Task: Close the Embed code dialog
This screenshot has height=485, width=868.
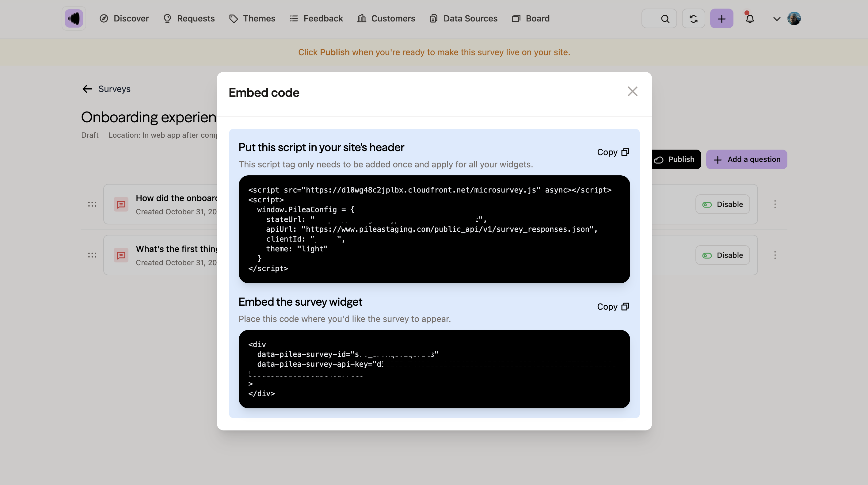Action: [632, 91]
